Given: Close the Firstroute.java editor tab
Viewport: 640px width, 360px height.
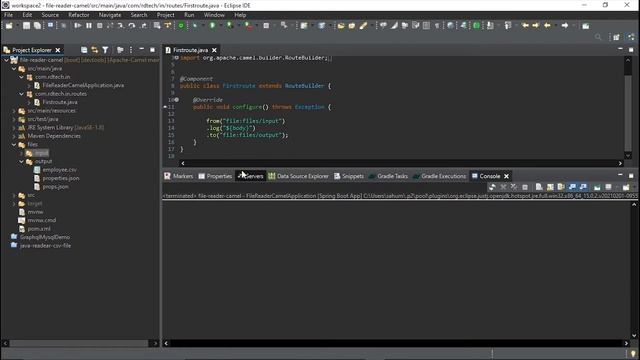Looking at the screenshot, I should [214, 50].
